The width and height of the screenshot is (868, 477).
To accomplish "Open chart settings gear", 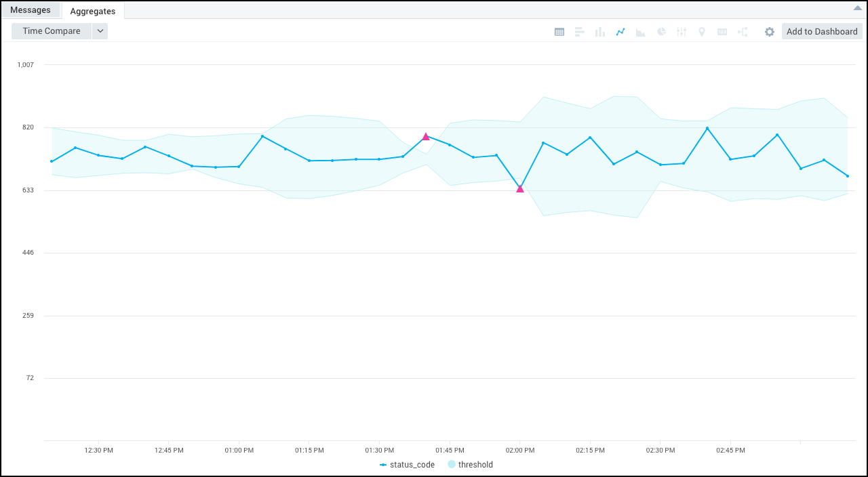I will coord(770,32).
